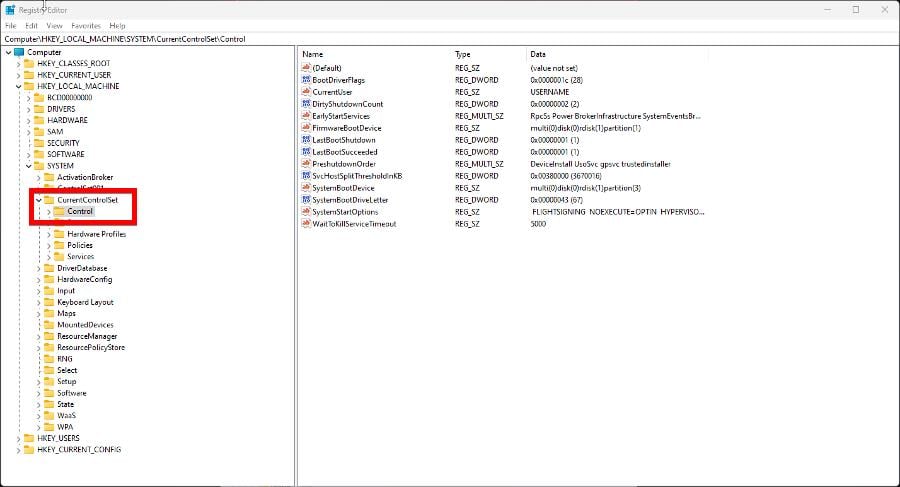900x487 pixels.
Task: Click the FirmwareBootDevice string icon
Action: point(306,128)
